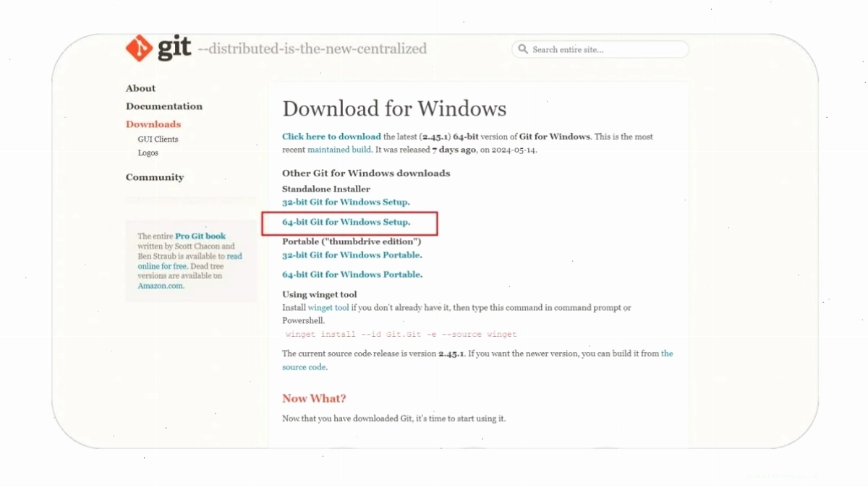Open the Logos sub-item under Downloads

click(x=148, y=153)
